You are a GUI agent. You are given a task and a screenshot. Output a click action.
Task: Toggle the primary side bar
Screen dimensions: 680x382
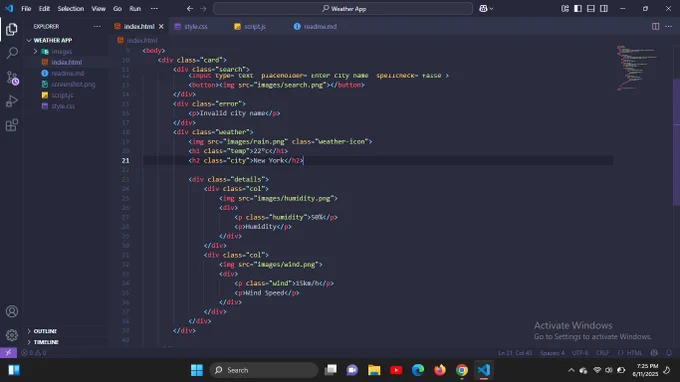coord(578,8)
